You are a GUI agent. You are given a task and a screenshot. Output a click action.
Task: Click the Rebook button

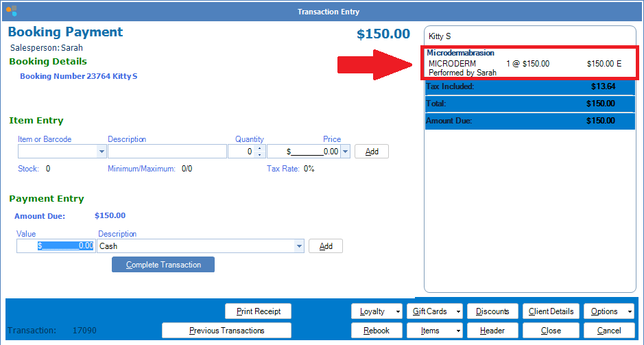tap(377, 331)
